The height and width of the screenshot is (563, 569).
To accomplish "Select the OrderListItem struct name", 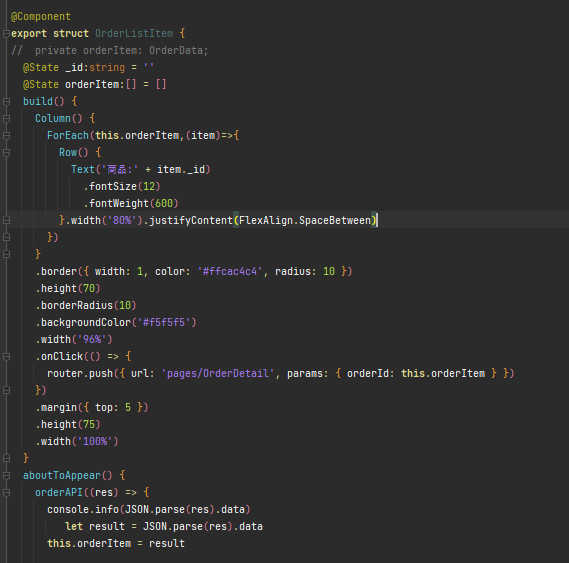I will (x=134, y=33).
